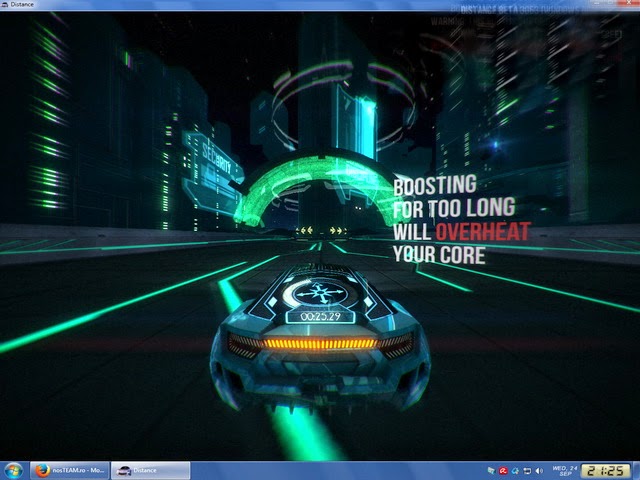Click the right-pointing yellow arrow markers ahead
The image size is (640, 480).
click(x=336, y=231)
